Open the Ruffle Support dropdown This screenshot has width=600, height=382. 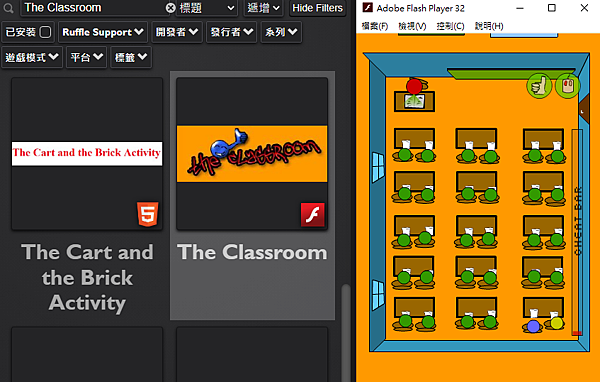point(103,32)
